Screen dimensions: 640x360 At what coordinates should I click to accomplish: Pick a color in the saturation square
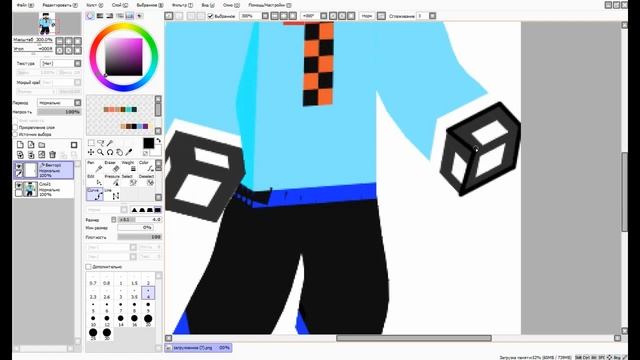124,57
